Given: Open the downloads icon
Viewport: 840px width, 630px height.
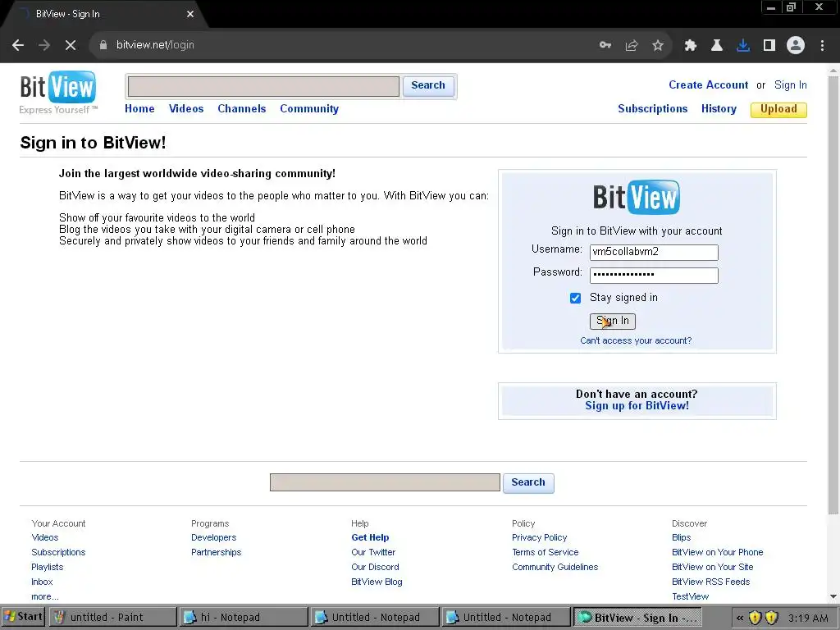Looking at the screenshot, I should [x=743, y=46].
